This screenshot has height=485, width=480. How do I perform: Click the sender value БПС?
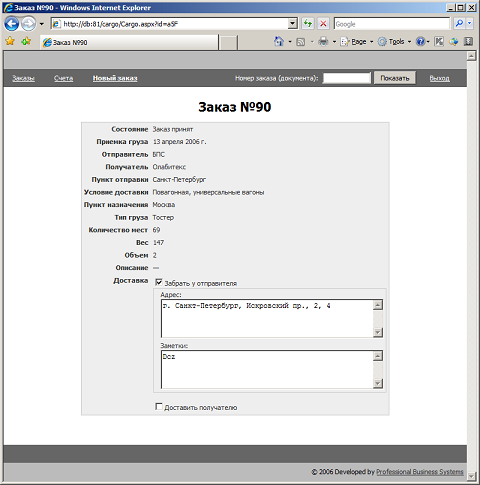coord(159,154)
